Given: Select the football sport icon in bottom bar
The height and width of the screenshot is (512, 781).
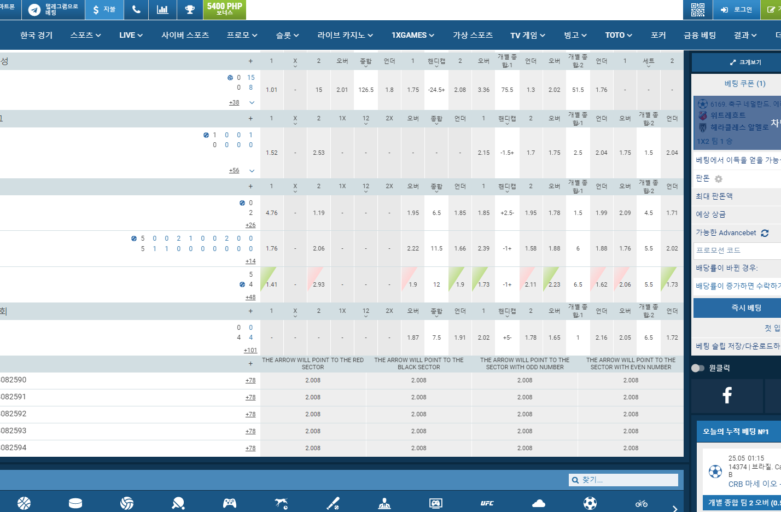Looking at the screenshot, I should tap(590, 503).
